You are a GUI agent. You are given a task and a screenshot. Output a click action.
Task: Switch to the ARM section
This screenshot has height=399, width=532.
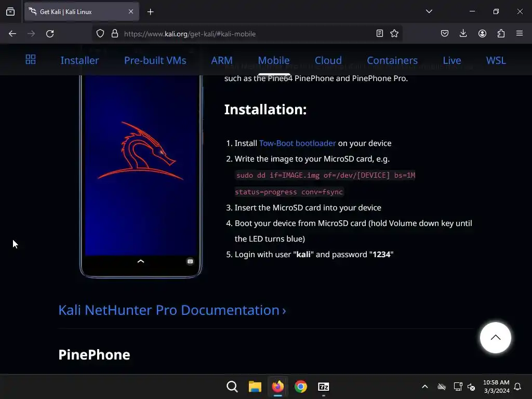(x=222, y=60)
